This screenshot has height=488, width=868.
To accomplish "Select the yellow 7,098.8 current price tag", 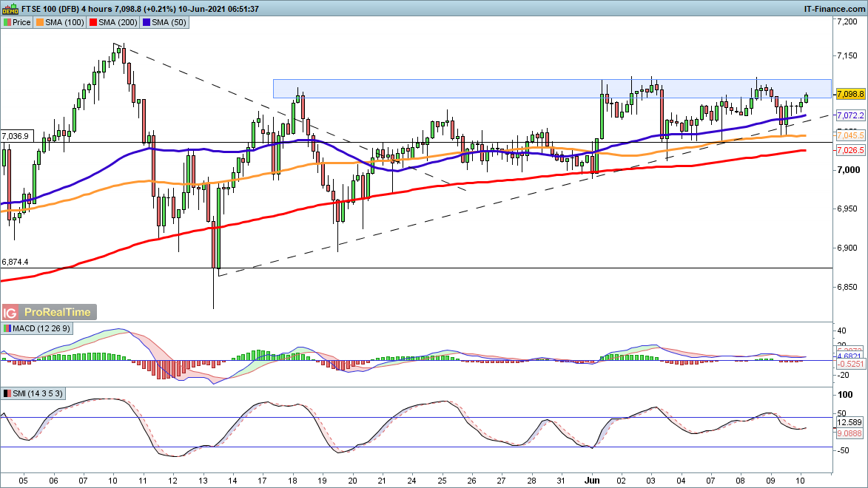I will tap(850, 95).
